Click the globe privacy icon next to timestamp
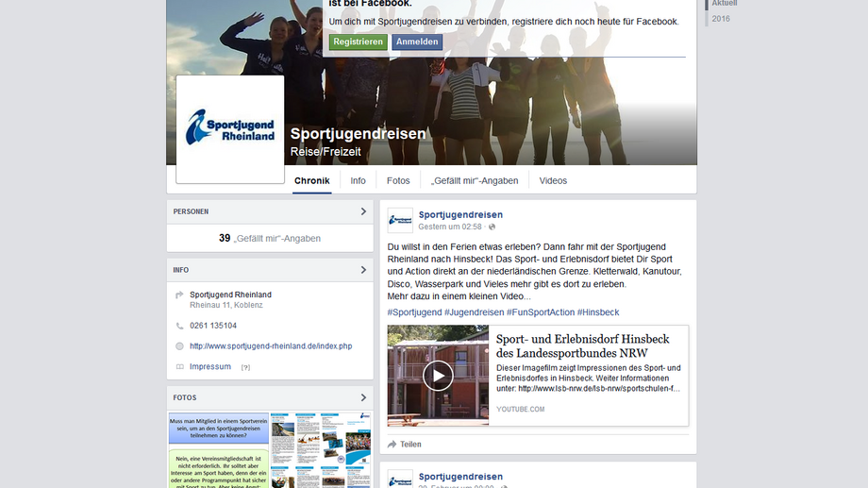The width and height of the screenshot is (868, 488). point(492,227)
